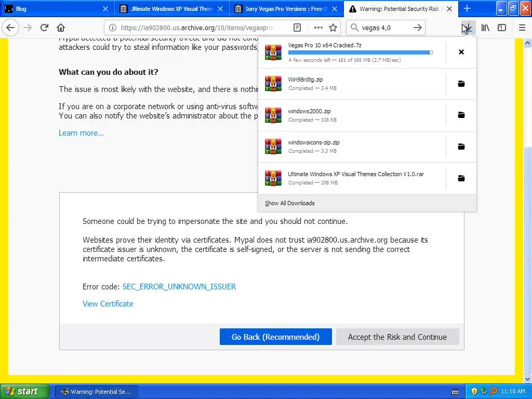The image size is (532, 399).
Task: Click Accept the Risk and Continue
Action: point(397,337)
